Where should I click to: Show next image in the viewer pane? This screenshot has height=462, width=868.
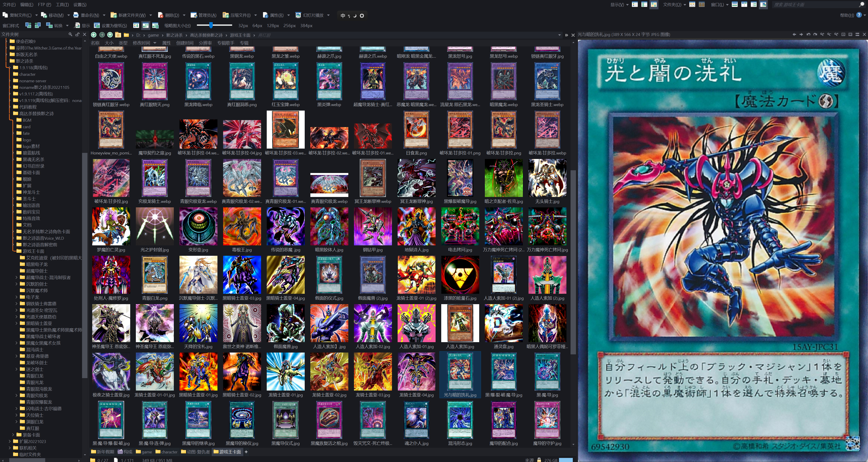point(801,34)
